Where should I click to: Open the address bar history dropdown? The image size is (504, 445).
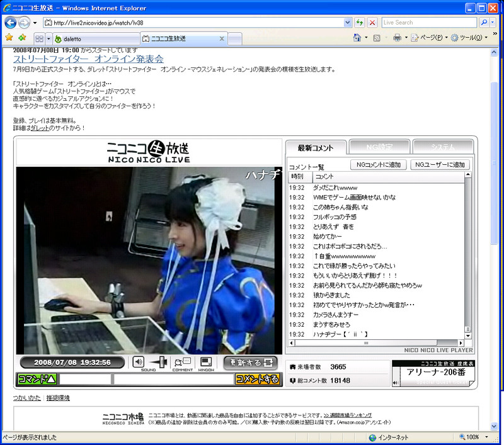(348, 22)
